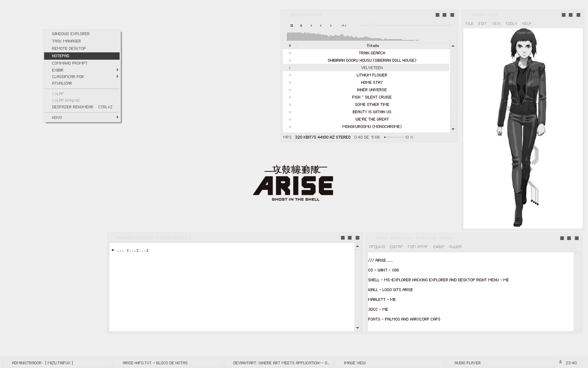Choose Desfazer Renomear in context menu
This screenshot has width=588, height=368.
[x=82, y=107]
